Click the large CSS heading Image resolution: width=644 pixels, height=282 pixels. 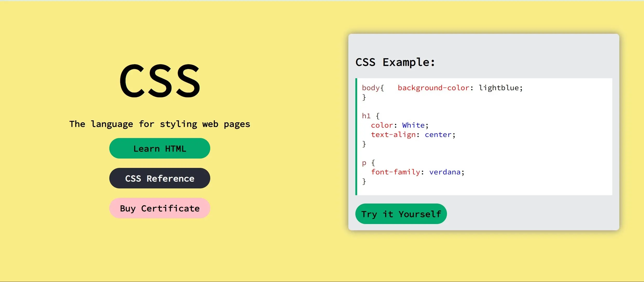tap(160, 81)
